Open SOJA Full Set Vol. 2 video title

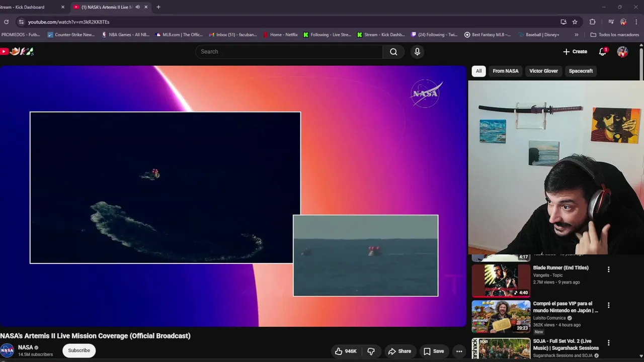pos(566,344)
